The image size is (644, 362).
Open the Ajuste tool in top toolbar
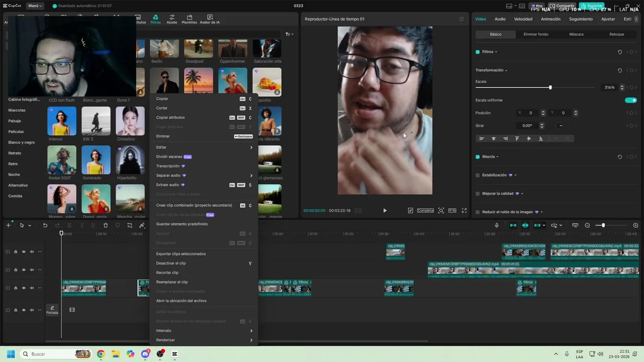point(172,20)
